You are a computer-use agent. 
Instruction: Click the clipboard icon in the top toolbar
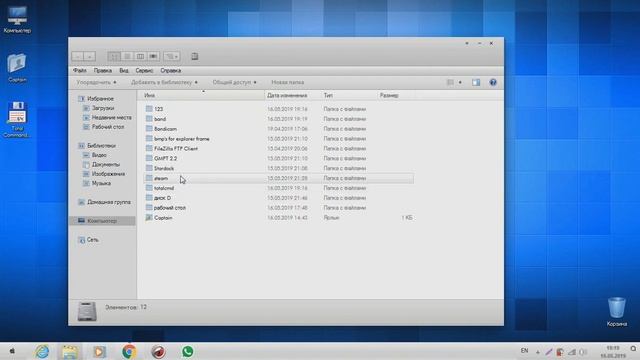195,56
